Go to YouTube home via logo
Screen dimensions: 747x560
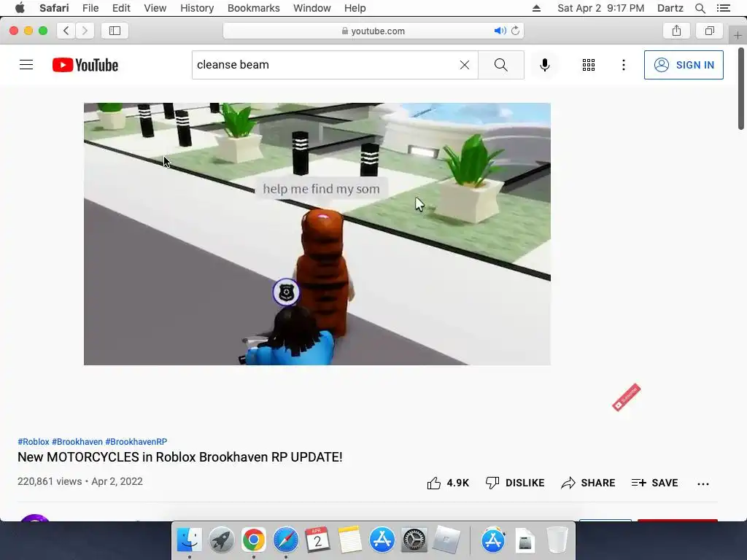(x=85, y=65)
